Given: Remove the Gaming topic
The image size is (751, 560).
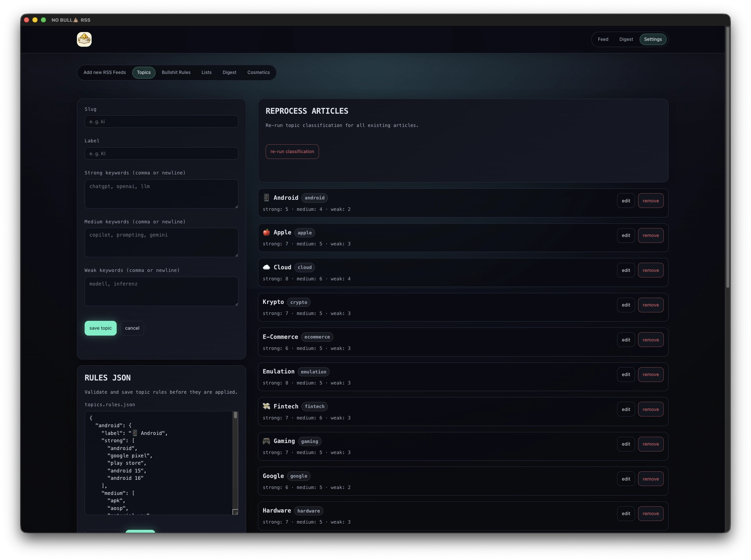Looking at the screenshot, I should pyautogui.click(x=650, y=444).
